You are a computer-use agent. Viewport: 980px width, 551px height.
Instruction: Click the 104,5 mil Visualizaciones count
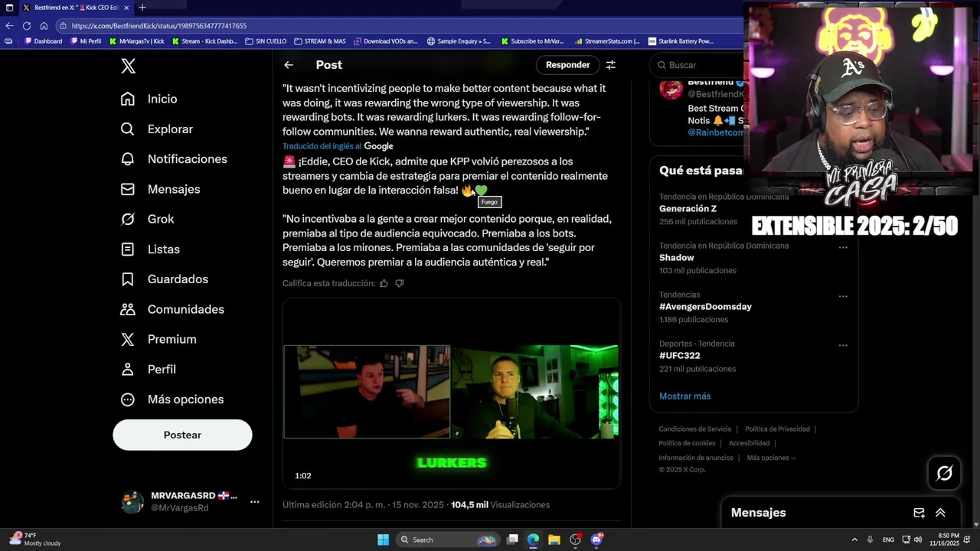pos(500,505)
